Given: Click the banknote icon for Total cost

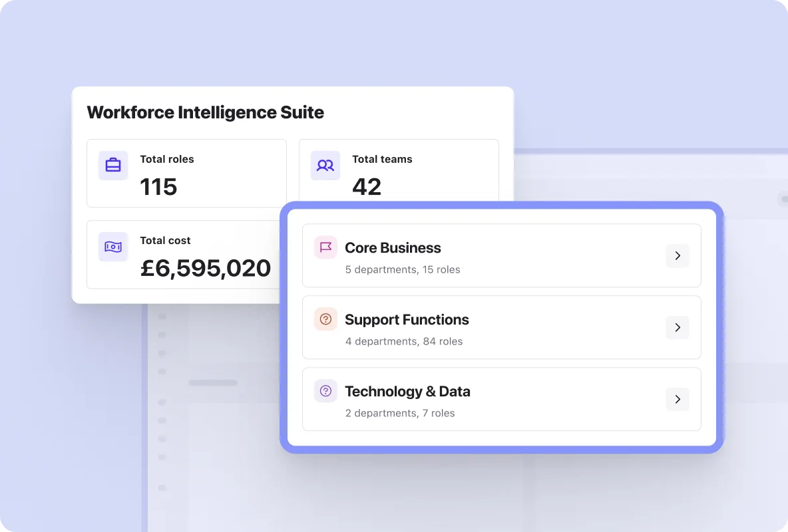Looking at the screenshot, I should tap(113, 247).
